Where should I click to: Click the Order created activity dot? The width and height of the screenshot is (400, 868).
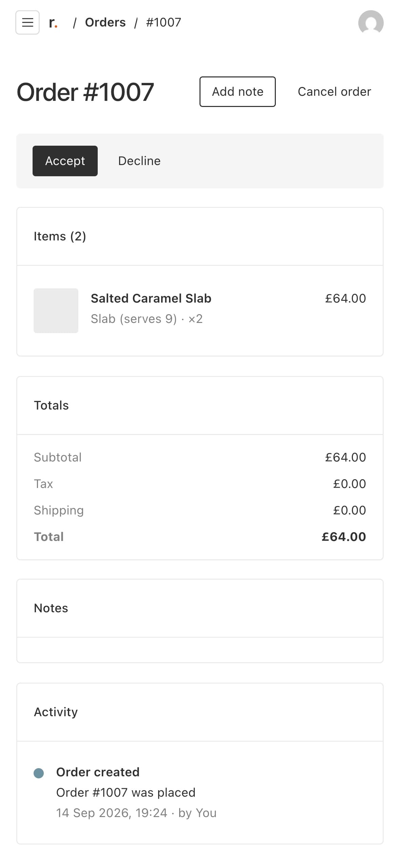click(39, 773)
